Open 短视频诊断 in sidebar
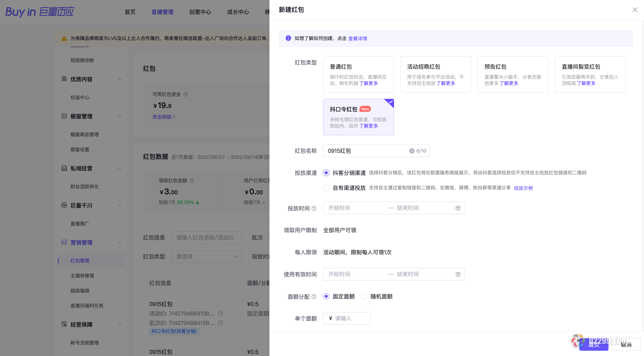644x356 pixels. (x=82, y=60)
